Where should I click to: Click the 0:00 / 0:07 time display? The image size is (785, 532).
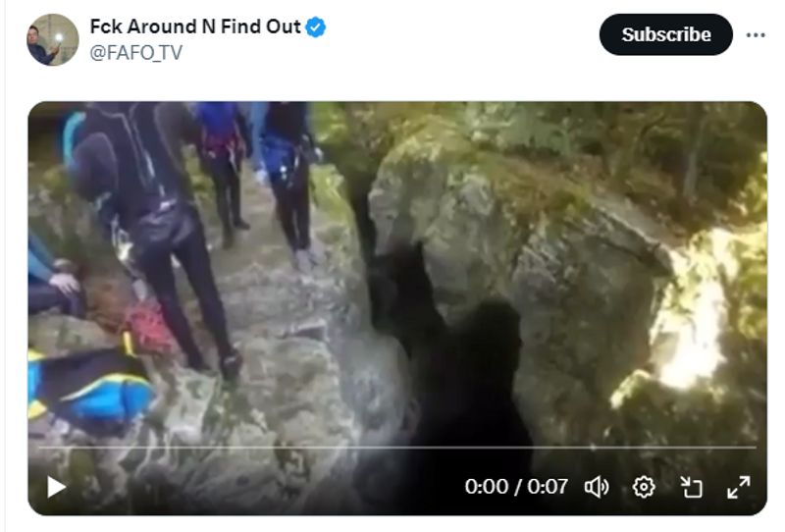[x=516, y=487]
